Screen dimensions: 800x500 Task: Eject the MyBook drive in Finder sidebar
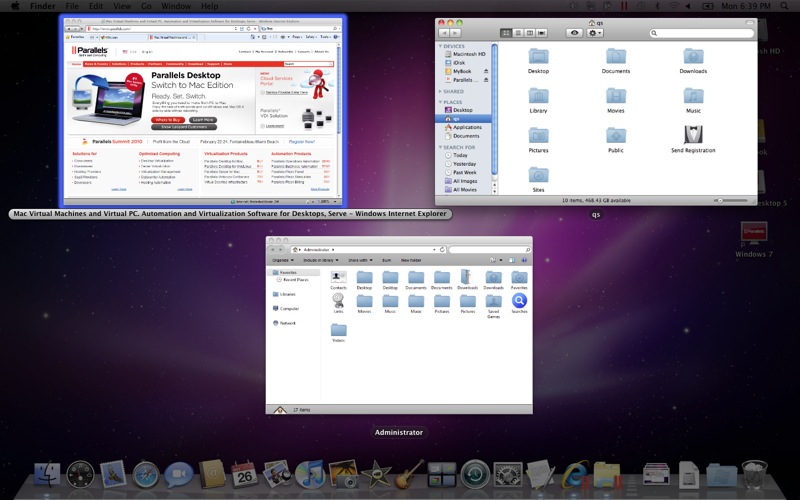[x=486, y=72]
